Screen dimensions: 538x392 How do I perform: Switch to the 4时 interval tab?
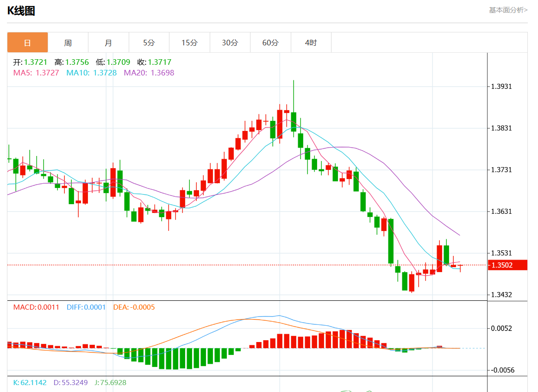(x=311, y=43)
